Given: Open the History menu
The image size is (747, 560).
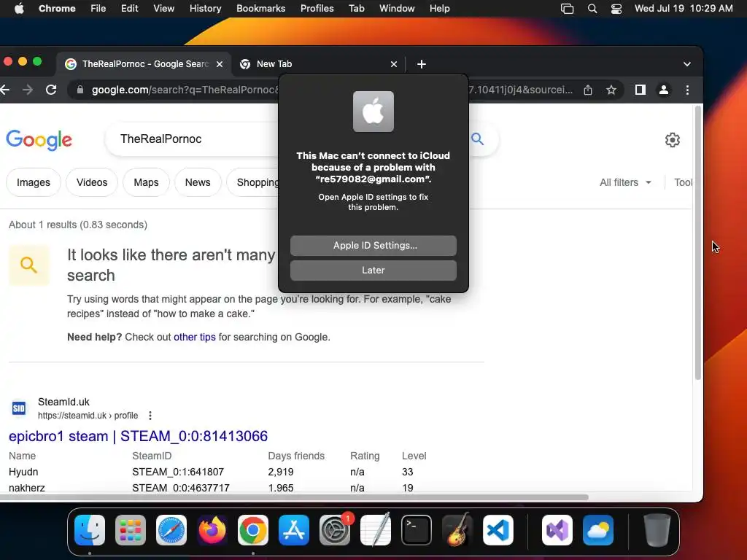Looking at the screenshot, I should [205, 9].
